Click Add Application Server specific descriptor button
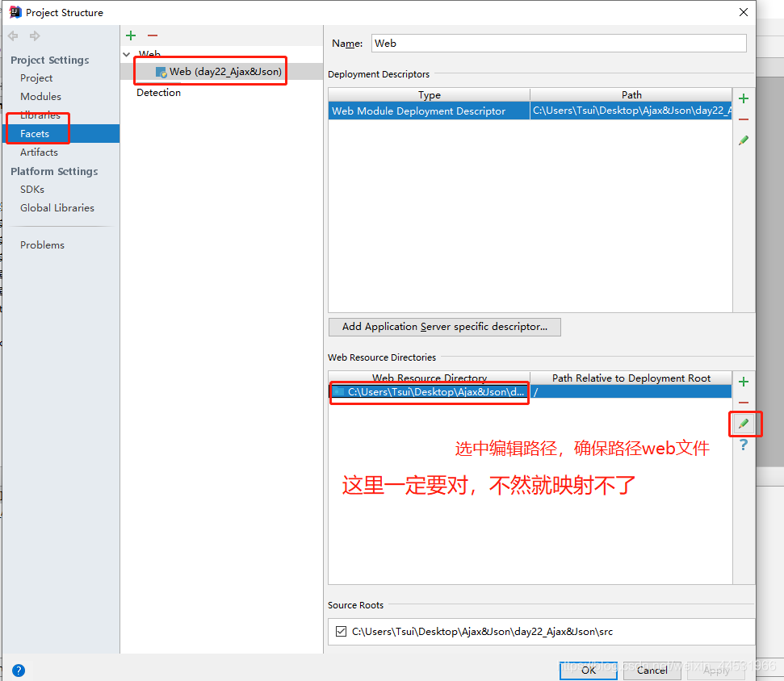 [445, 327]
